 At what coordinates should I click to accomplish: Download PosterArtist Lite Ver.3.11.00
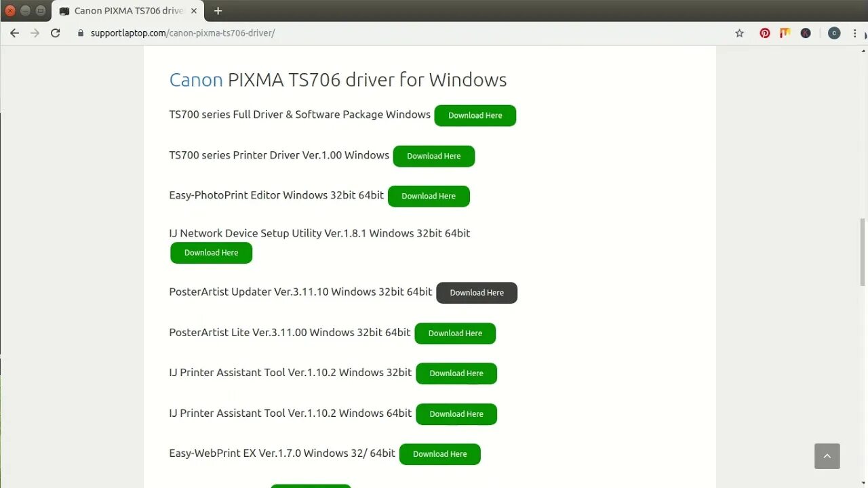pos(455,333)
